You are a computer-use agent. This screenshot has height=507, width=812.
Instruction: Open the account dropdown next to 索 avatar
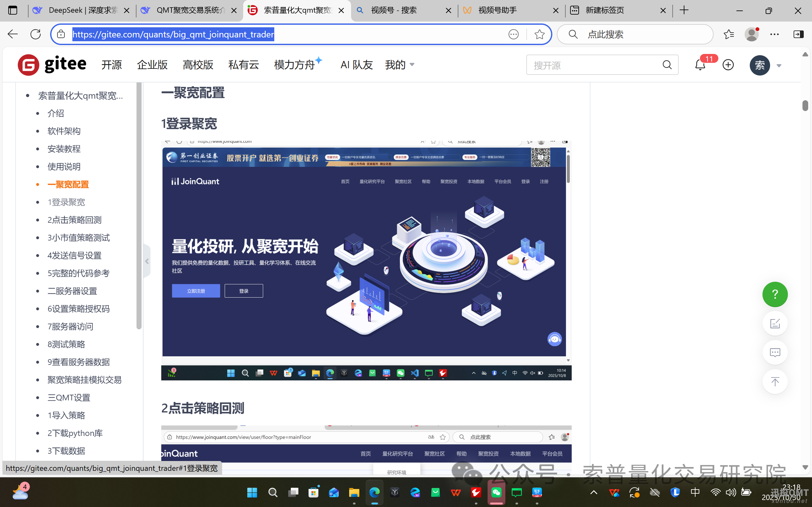[779, 65]
